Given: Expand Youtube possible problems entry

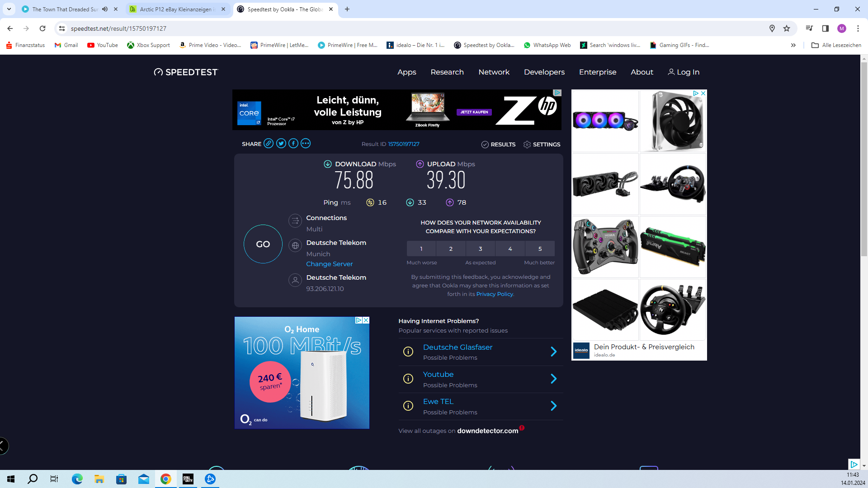Looking at the screenshot, I should (x=553, y=379).
